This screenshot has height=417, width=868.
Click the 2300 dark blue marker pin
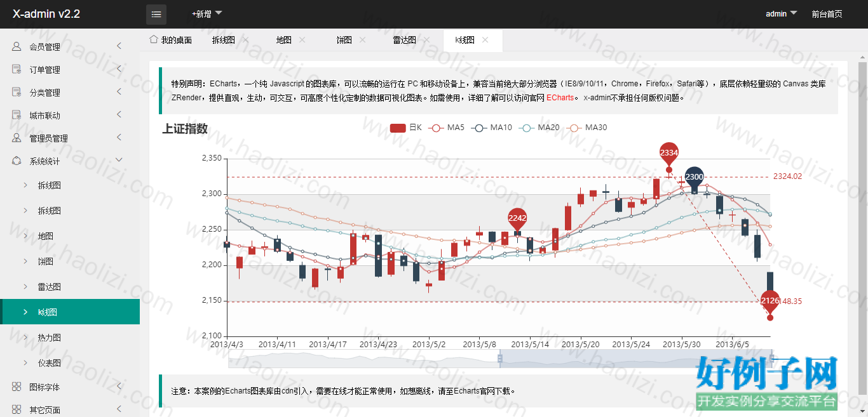click(x=695, y=178)
